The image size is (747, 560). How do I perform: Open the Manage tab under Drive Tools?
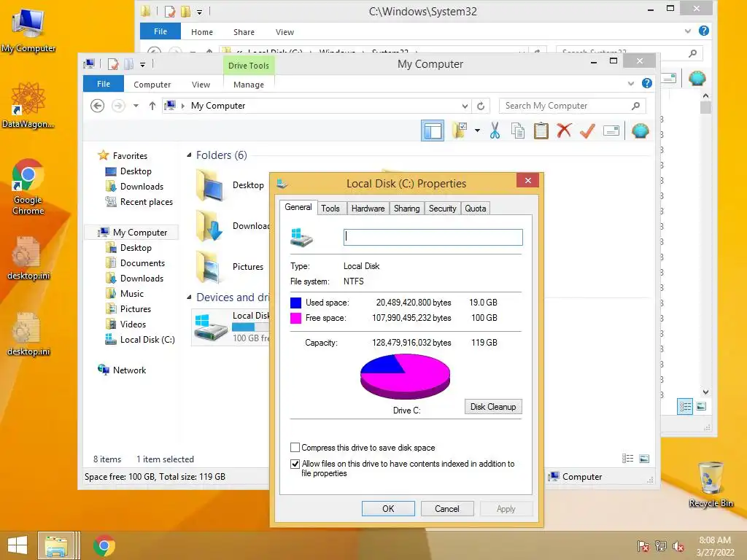pyautogui.click(x=249, y=85)
